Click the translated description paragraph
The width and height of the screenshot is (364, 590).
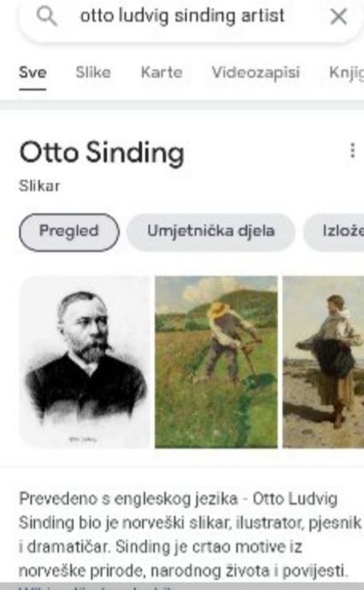[190, 534]
